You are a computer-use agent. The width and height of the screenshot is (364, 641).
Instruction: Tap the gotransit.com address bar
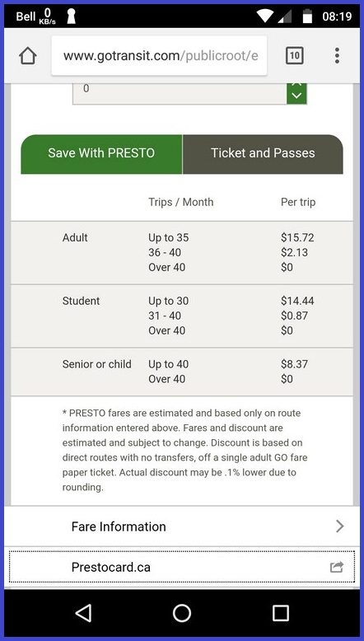(159, 55)
